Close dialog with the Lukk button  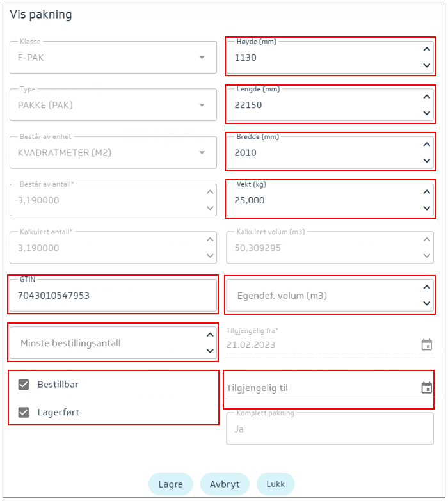click(x=275, y=484)
